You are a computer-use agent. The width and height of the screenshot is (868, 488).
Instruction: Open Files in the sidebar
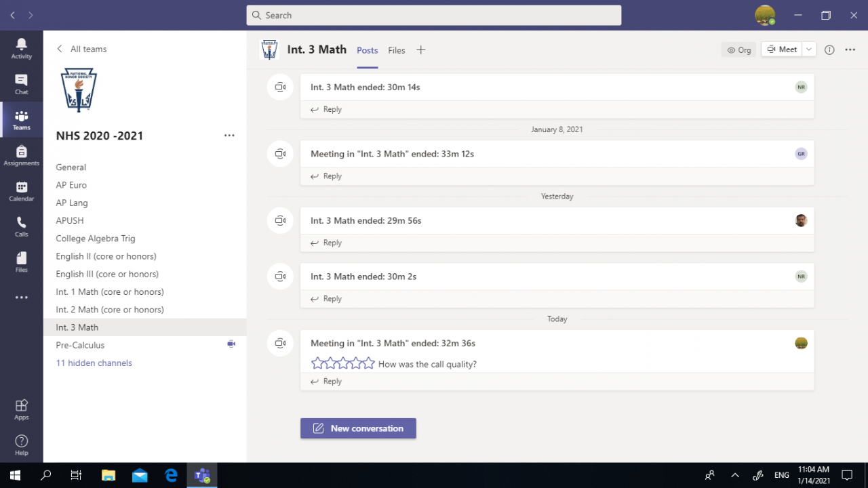point(22,262)
